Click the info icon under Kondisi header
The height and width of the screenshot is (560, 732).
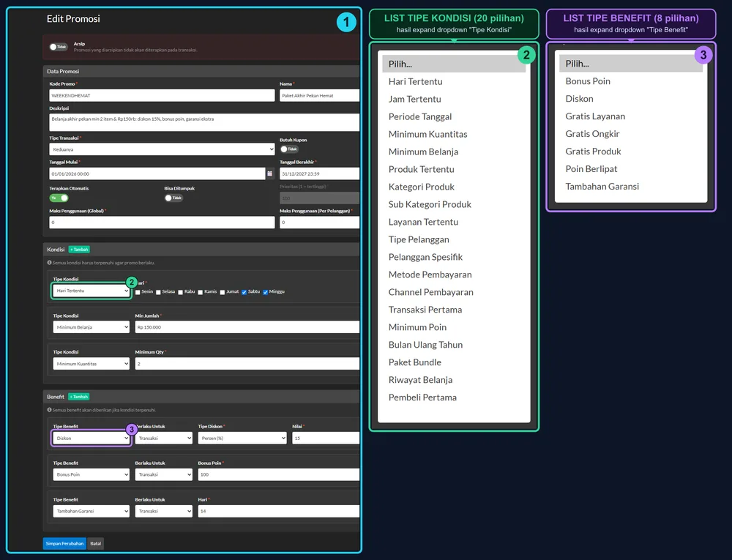(50, 263)
